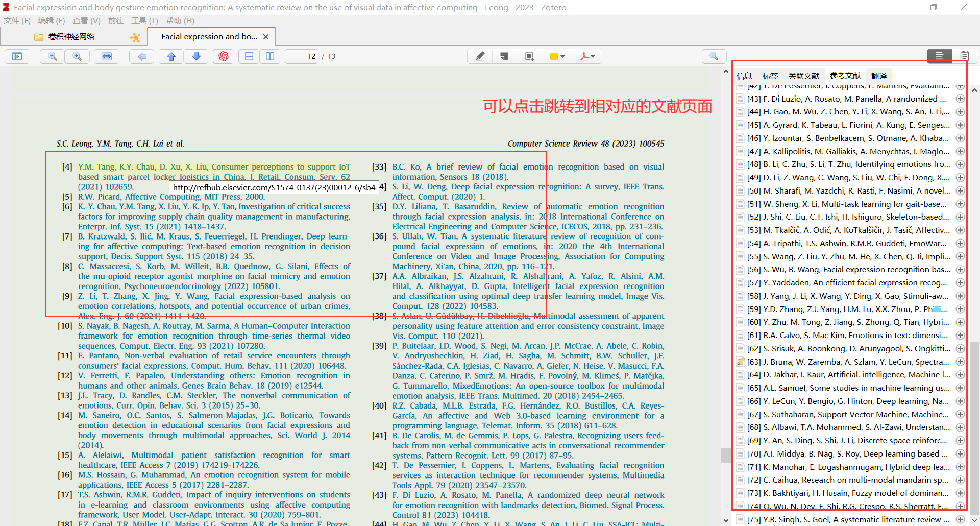This screenshot has width=980, height=526.
Task: Select reference [49] D. Li text
Action: coord(848,178)
